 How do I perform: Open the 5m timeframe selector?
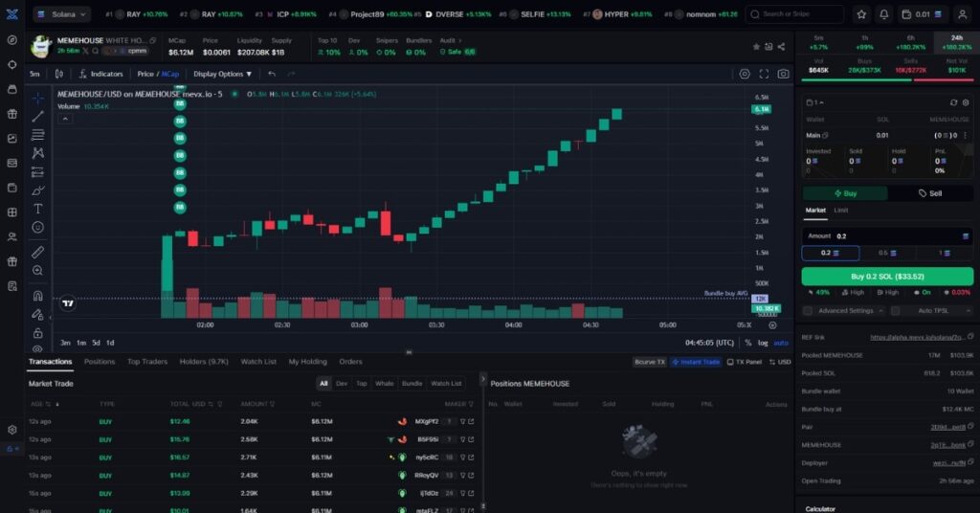tap(35, 74)
